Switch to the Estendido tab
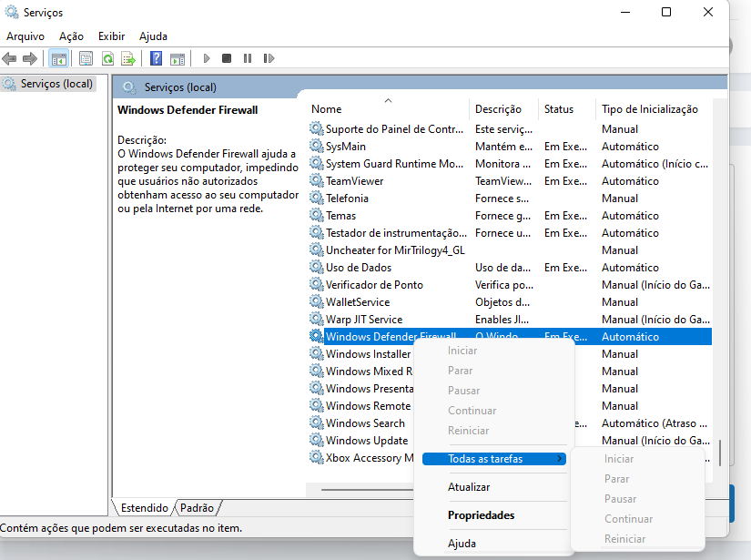 pos(144,508)
